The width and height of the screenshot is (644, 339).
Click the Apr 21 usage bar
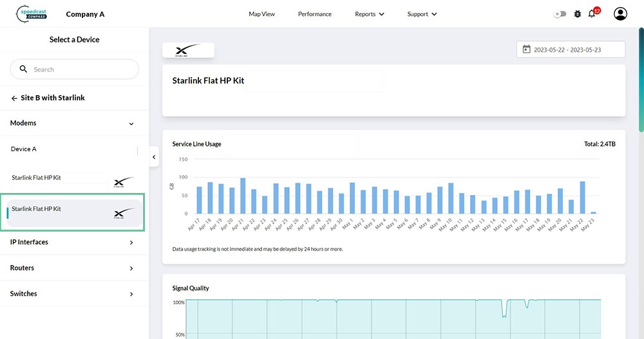pyautogui.click(x=243, y=196)
